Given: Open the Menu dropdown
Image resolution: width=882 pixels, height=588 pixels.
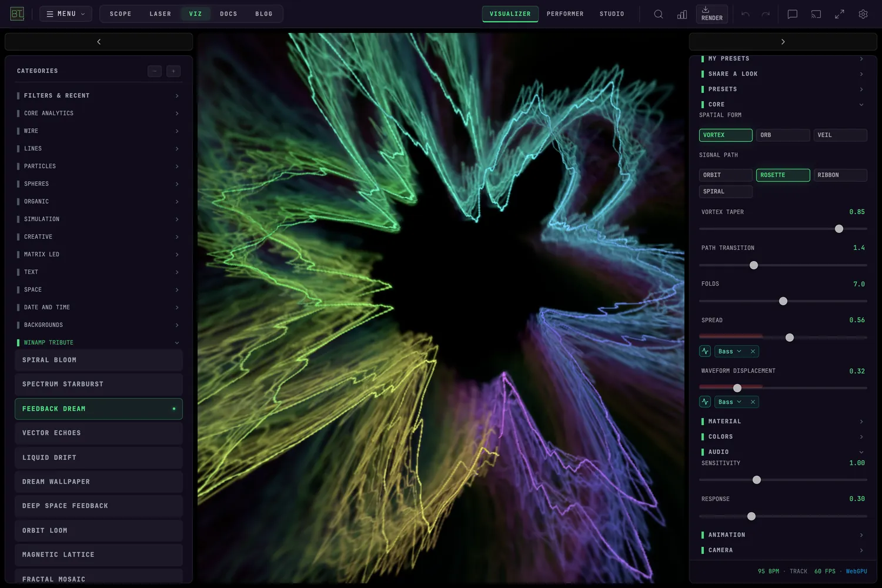Looking at the screenshot, I should [x=66, y=14].
